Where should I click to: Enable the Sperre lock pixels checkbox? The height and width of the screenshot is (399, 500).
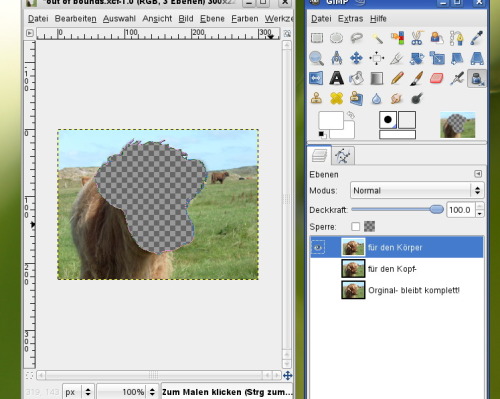[x=355, y=226]
